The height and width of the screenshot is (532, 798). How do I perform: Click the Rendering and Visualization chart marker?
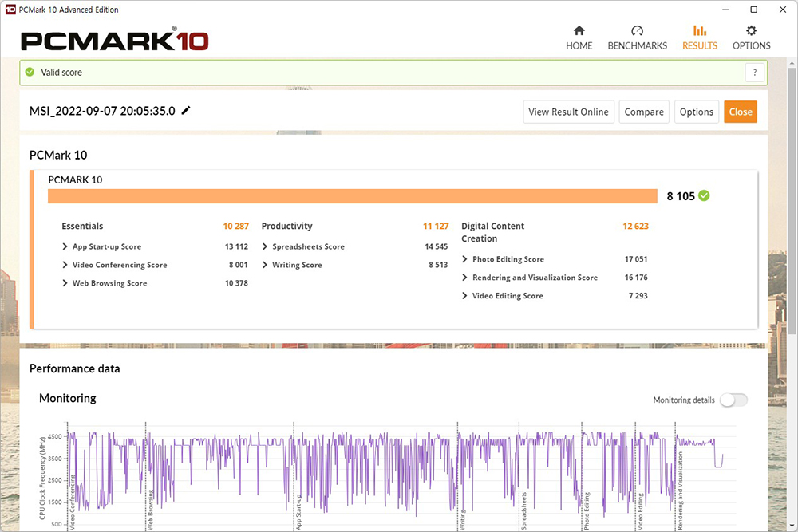(x=680, y=491)
